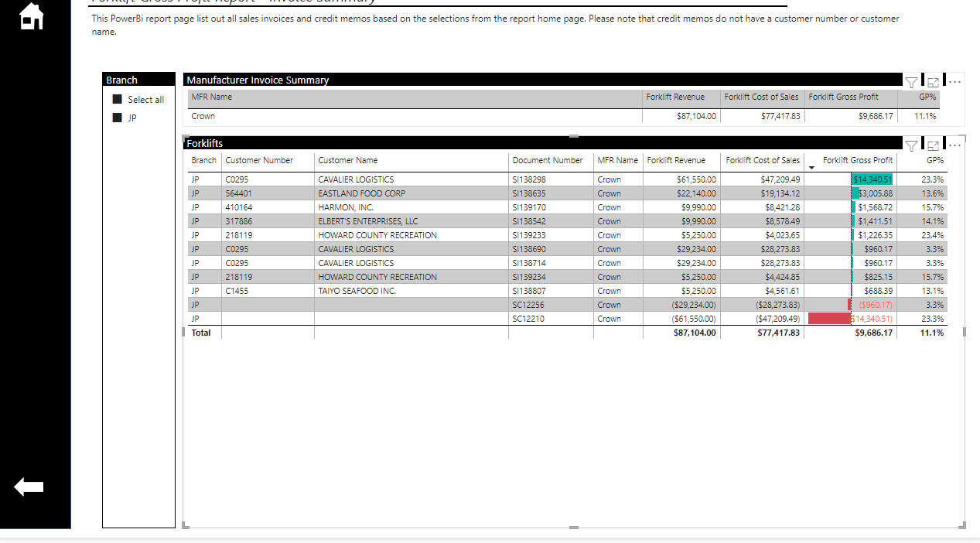Click GP% header in summary table
Screen dimensions: 980x543
pos(927,97)
